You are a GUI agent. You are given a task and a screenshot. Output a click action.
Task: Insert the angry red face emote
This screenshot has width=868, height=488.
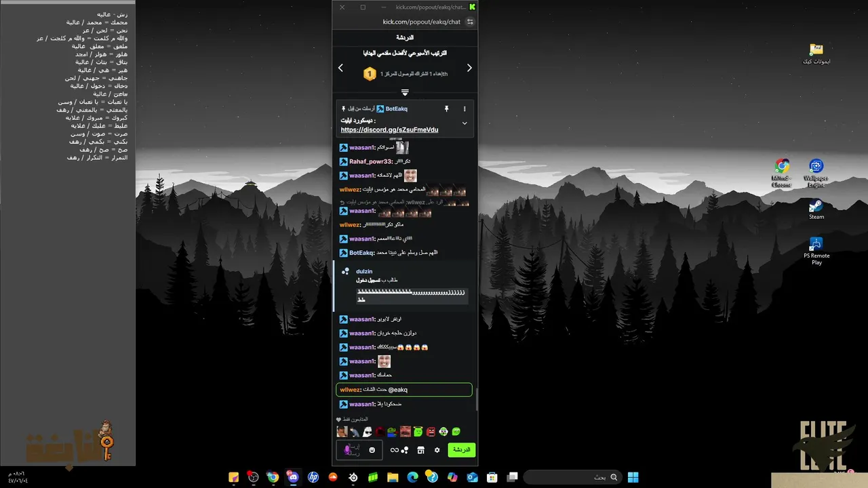(x=431, y=432)
